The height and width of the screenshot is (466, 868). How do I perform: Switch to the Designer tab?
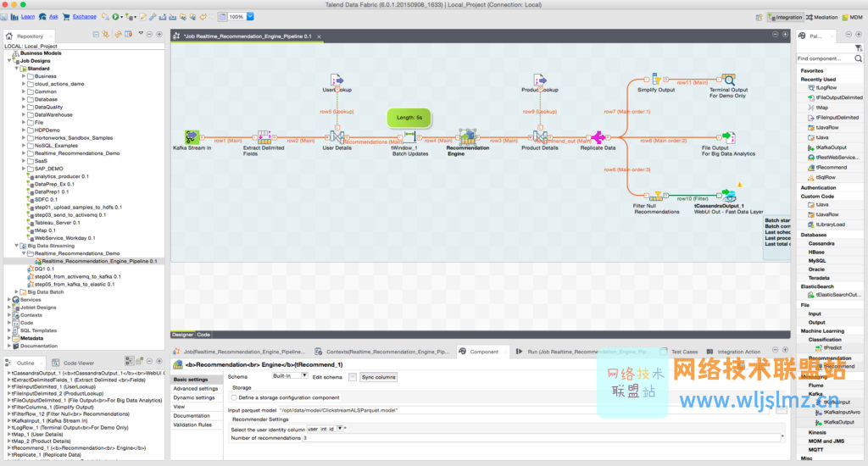(x=183, y=335)
